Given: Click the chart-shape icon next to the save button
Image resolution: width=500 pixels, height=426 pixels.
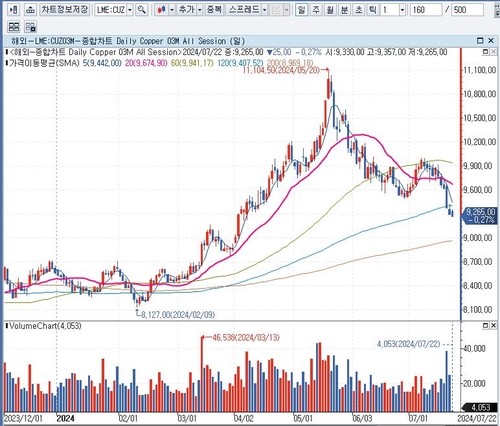Looking at the screenshot, I should coord(30,10).
